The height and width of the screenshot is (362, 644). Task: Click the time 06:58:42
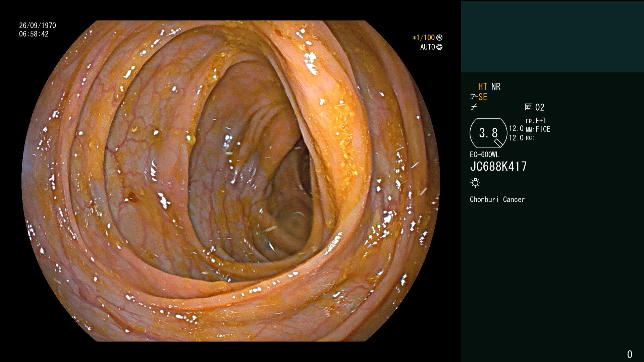coord(34,34)
